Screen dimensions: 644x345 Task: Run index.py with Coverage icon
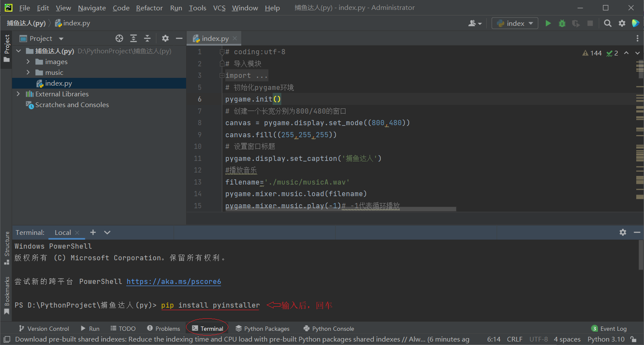click(576, 23)
